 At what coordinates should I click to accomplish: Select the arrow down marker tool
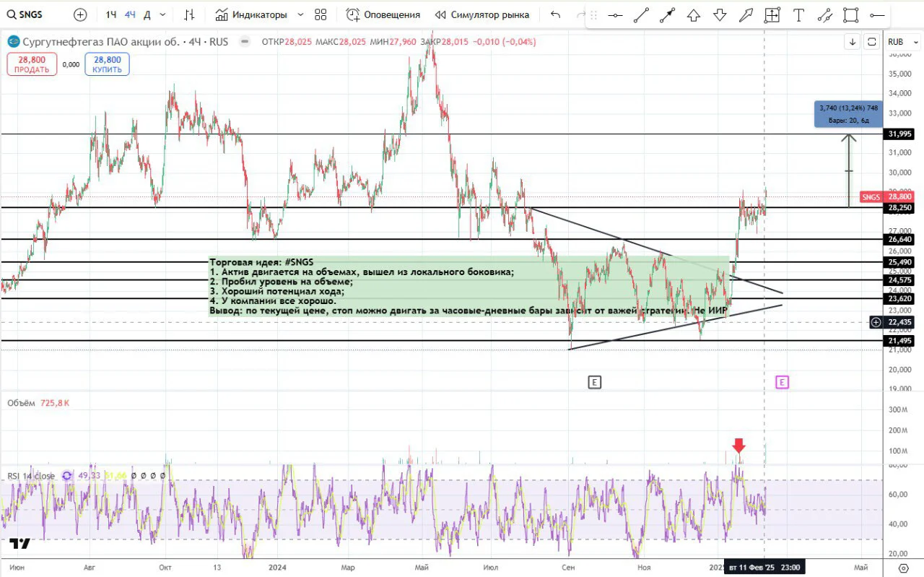720,15
